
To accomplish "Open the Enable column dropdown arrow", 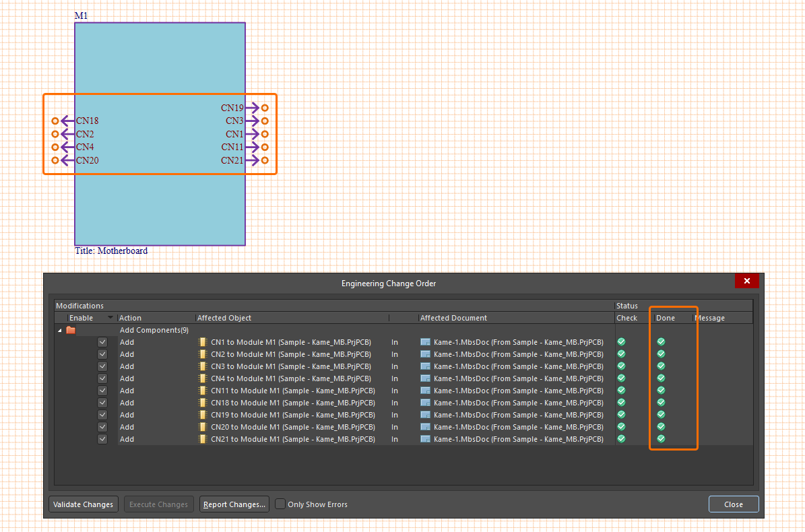I will pos(110,318).
